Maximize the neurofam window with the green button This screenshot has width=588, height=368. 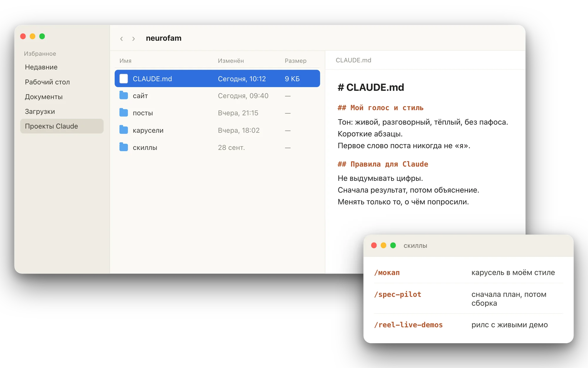[x=42, y=36]
